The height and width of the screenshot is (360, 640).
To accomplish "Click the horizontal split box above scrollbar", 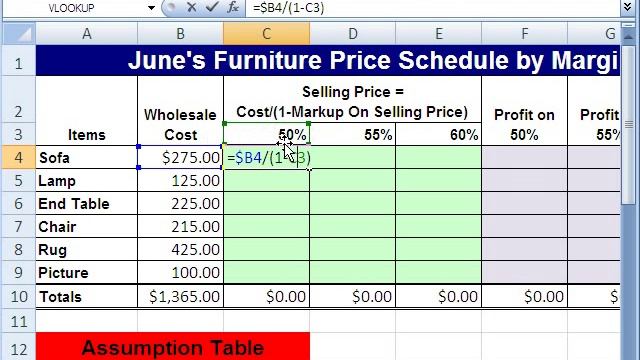I will (628, 25).
